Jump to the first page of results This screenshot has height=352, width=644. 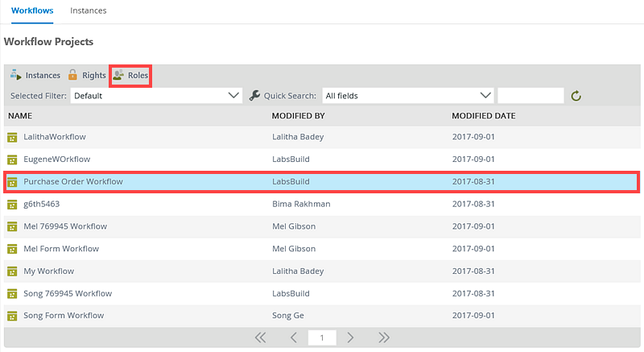pos(260,338)
